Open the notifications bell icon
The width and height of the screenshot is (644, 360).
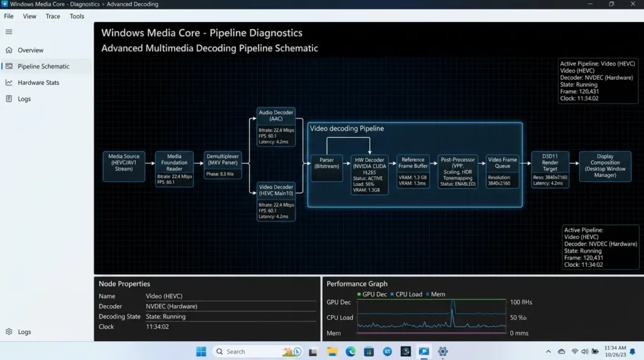[x=633, y=351]
